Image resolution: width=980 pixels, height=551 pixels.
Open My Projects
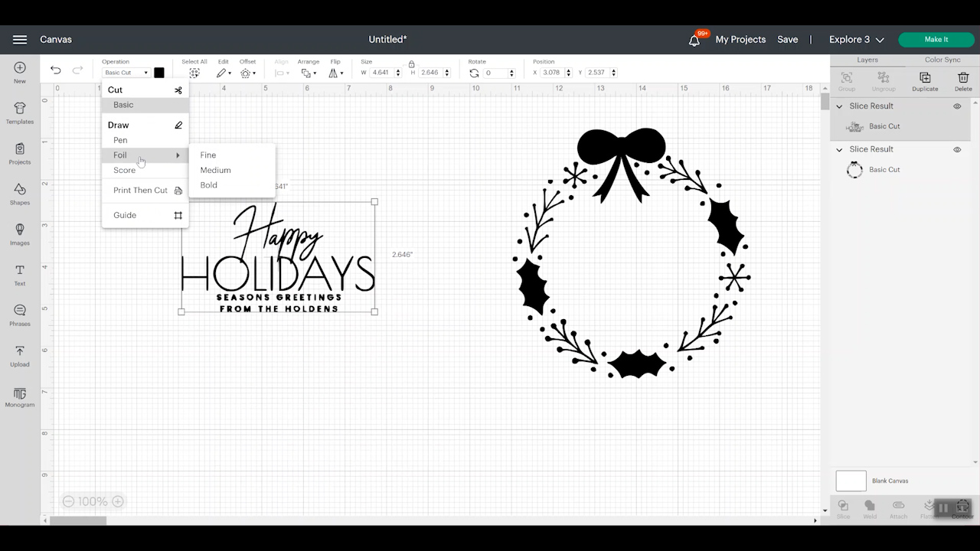(x=740, y=40)
